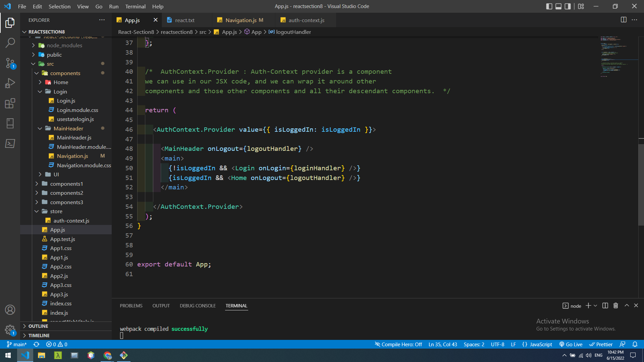Open Explorer Views and More Actions
Screen dimensions: 644x362
coord(102,20)
